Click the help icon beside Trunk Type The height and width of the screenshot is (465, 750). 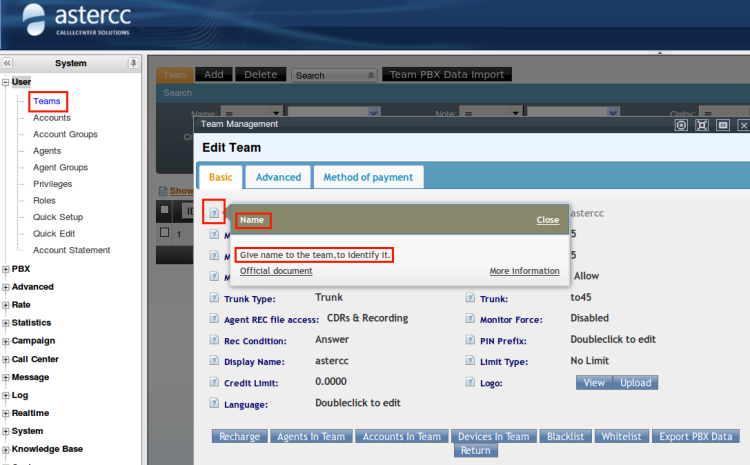[x=215, y=298]
